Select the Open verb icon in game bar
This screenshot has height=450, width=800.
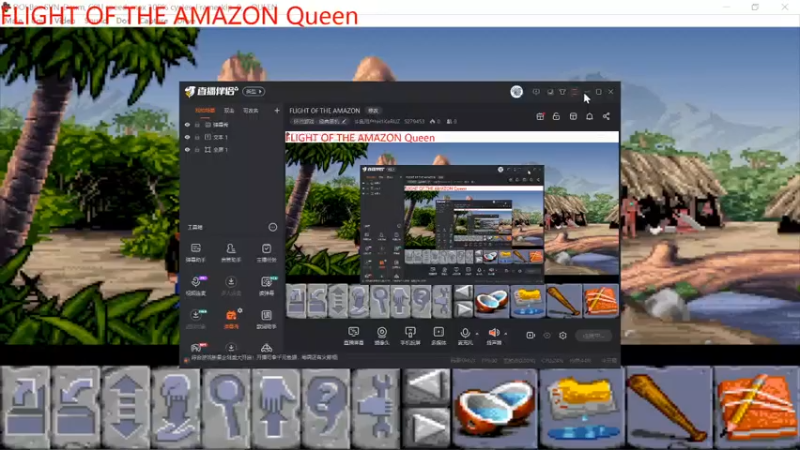click(26, 407)
